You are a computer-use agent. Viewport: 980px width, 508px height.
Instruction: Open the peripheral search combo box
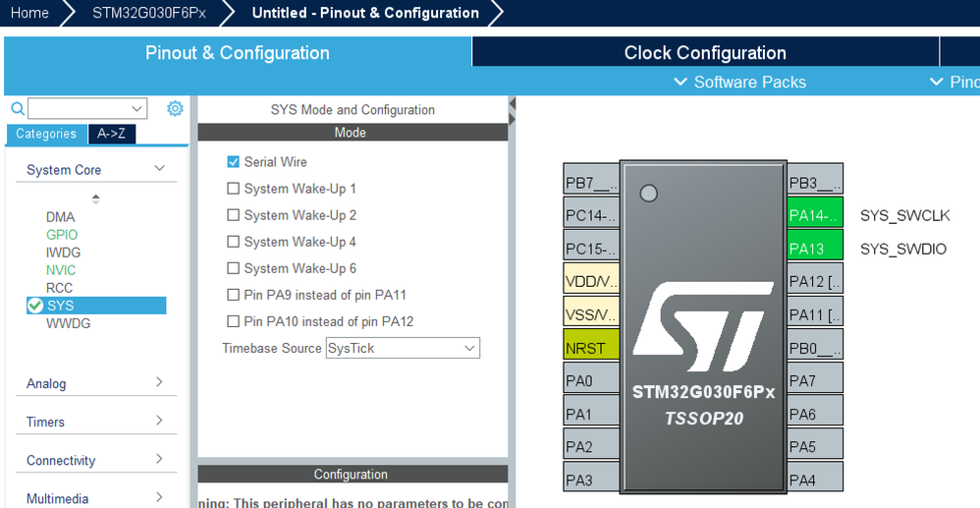pos(87,108)
